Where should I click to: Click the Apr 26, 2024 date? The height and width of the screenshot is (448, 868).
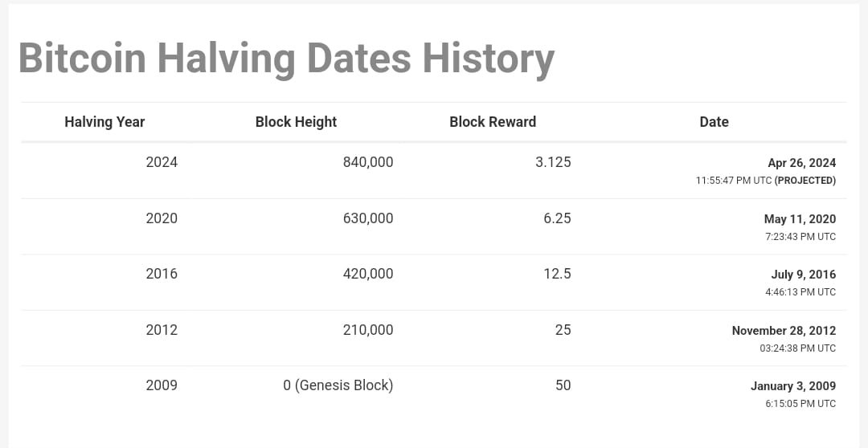click(801, 163)
